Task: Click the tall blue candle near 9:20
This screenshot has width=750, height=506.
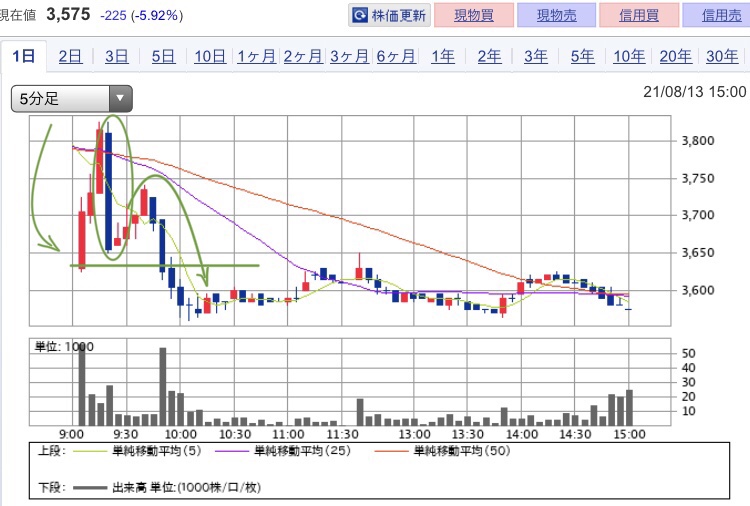Action: pos(109,191)
